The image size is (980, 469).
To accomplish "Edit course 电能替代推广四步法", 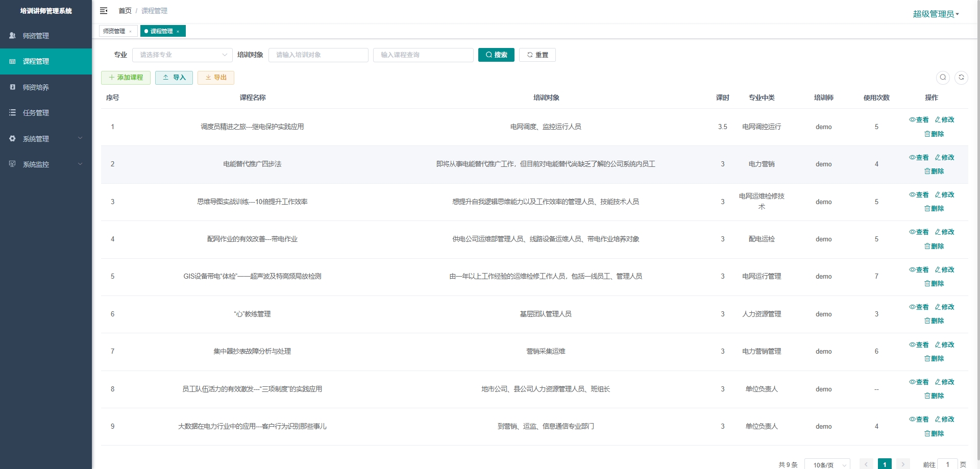I will [x=944, y=158].
